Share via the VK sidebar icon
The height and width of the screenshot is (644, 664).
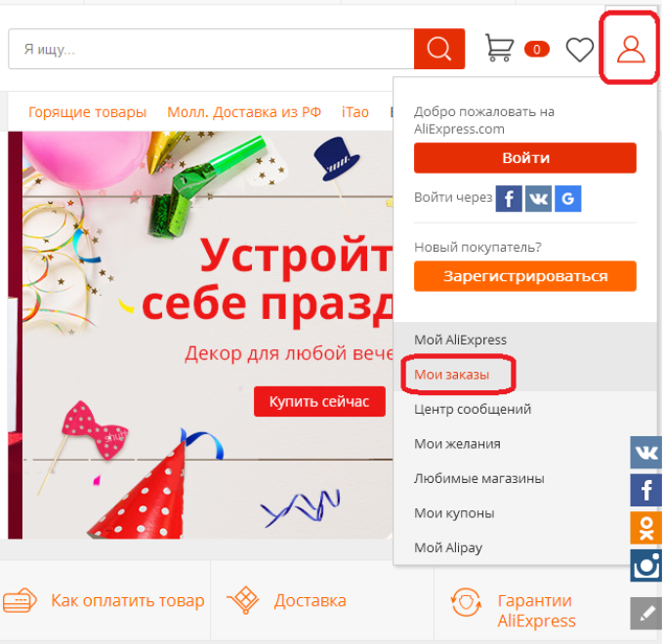tap(646, 453)
